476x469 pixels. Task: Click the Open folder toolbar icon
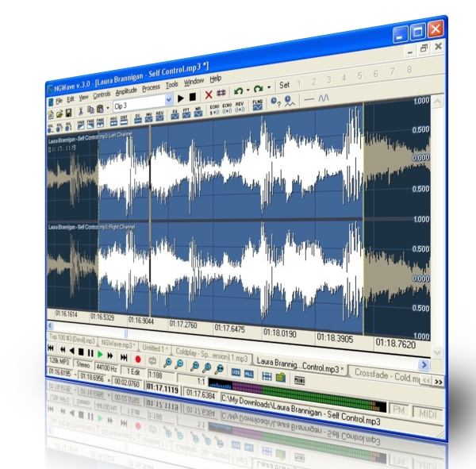click(x=59, y=113)
